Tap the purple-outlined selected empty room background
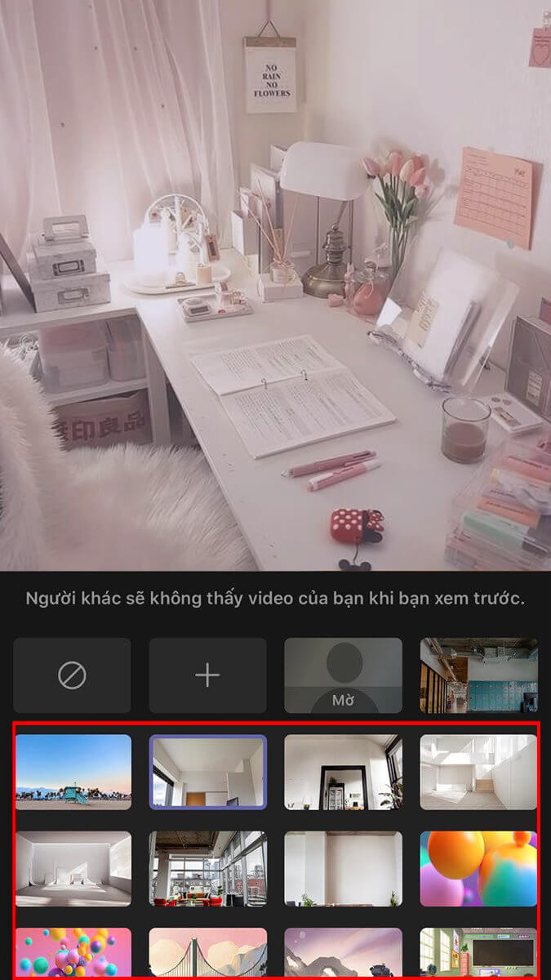This screenshot has height=980, width=551. click(x=207, y=772)
